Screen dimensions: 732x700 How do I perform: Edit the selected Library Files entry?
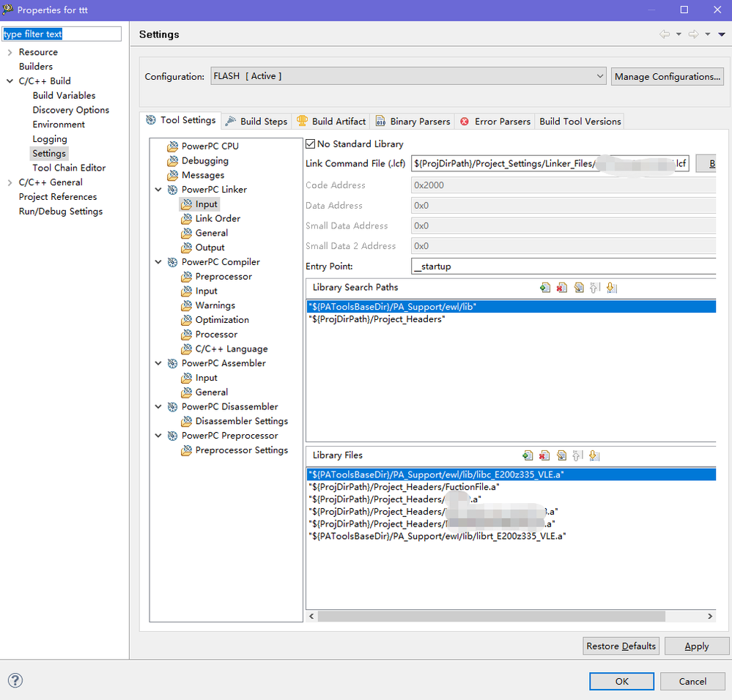coord(561,455)
